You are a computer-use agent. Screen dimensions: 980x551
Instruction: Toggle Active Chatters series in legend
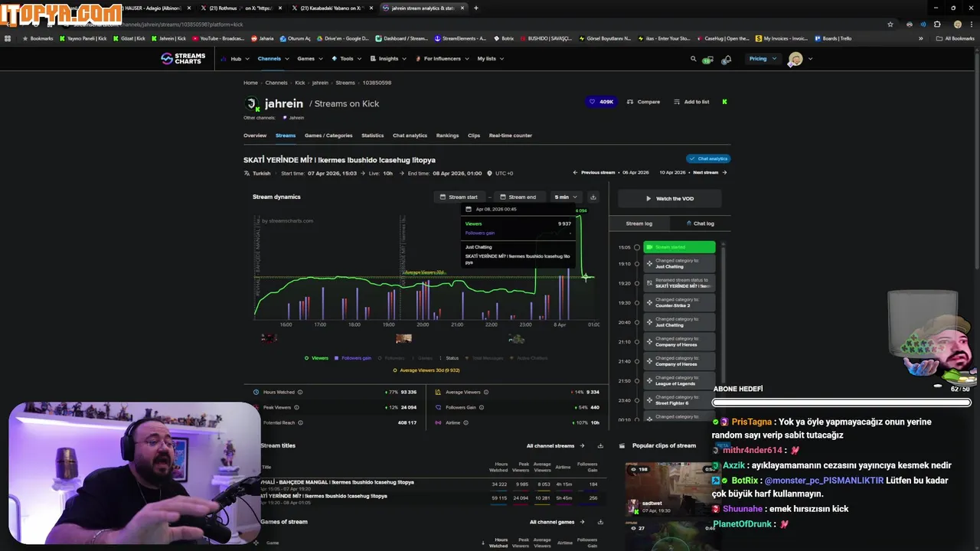click(x=529, y=358)
